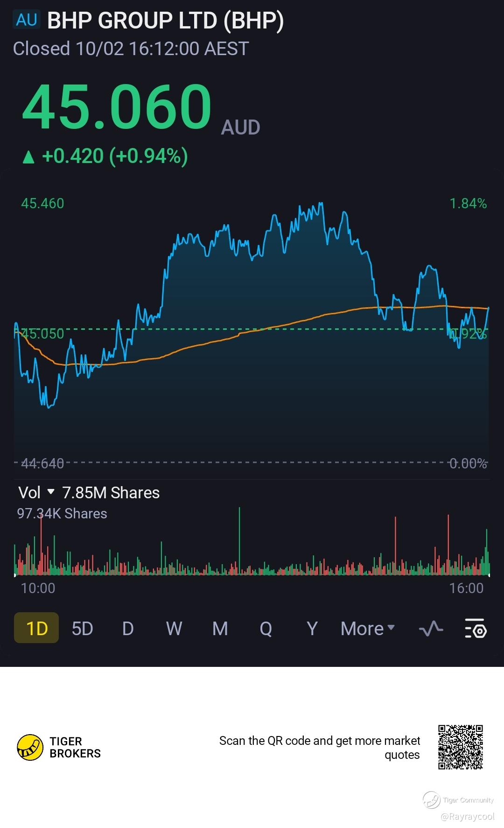504x828 pixels.
Task: Expand the More timeframes dropdown
Action: pos(368,629)
